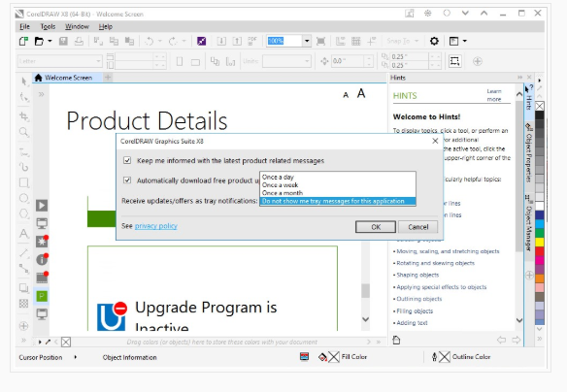The height and width of the screenshot is (392, 567).
Task: Select the Drop Shadow tool
Action: (x=24, y=288)
